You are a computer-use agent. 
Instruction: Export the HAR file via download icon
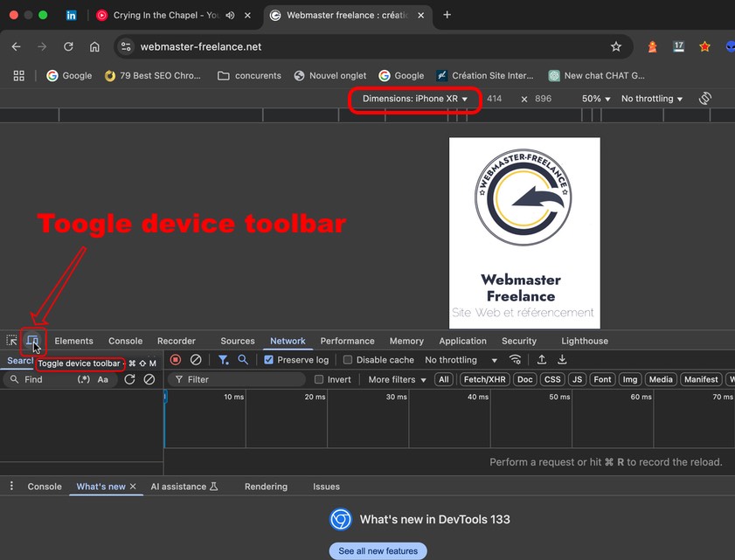tap(562, 359)
